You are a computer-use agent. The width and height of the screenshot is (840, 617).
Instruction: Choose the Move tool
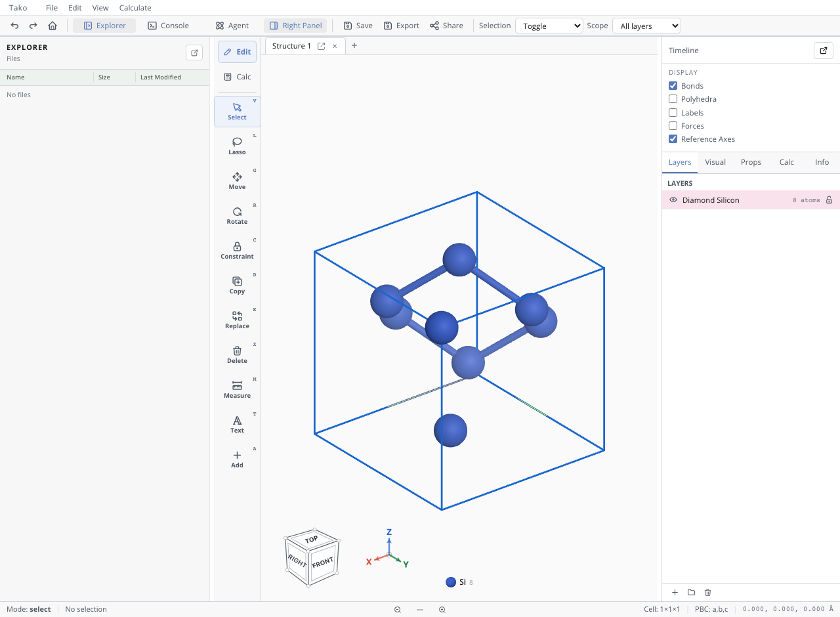[x=237, y=181]
